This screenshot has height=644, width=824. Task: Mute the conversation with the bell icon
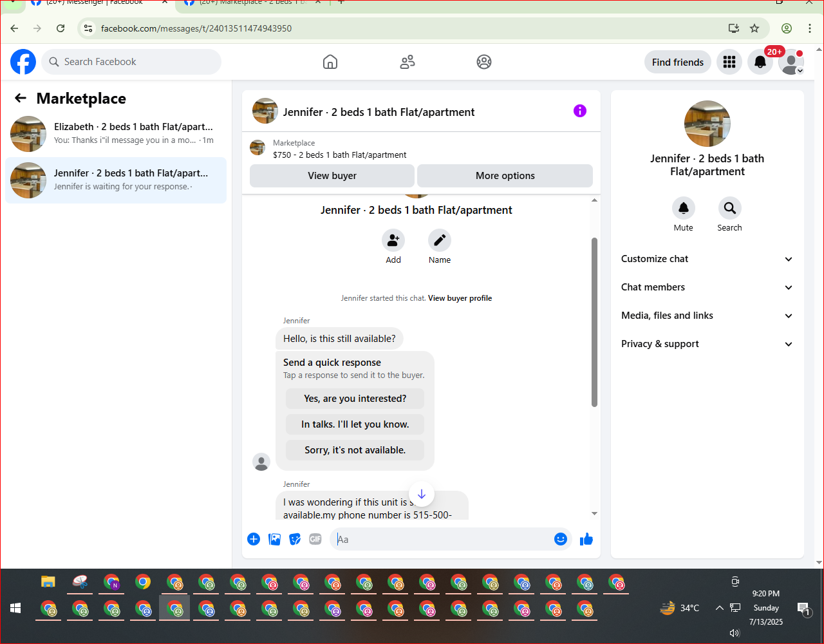tap(684, 208)
